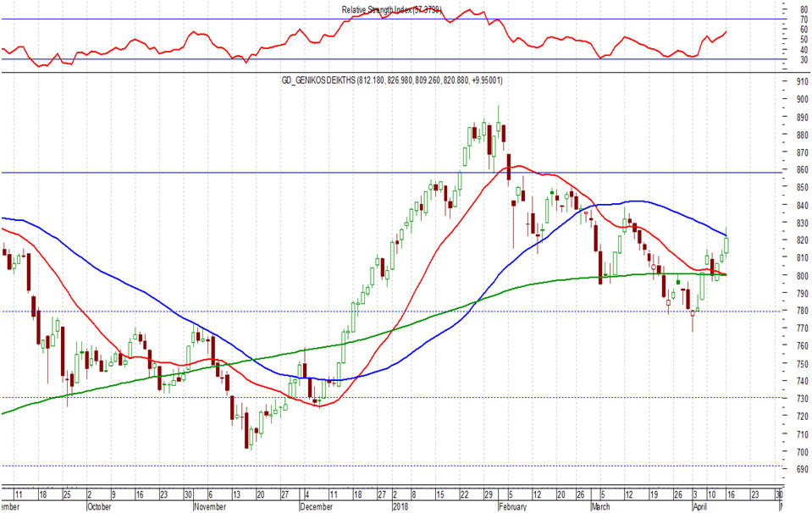Screen dimensions: 812x513
Task: Click the 760 price axis label
Action: point(802,345)
